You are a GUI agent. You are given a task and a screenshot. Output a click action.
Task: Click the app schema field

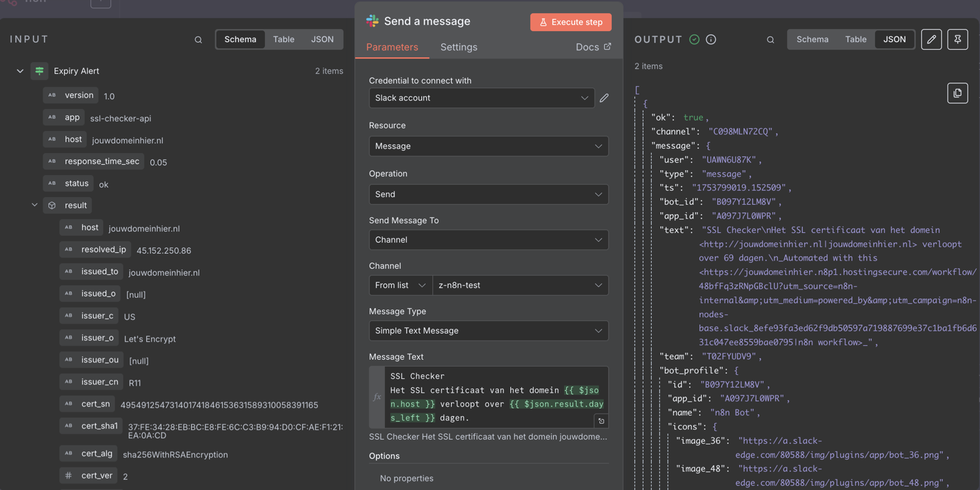(64, 117)
